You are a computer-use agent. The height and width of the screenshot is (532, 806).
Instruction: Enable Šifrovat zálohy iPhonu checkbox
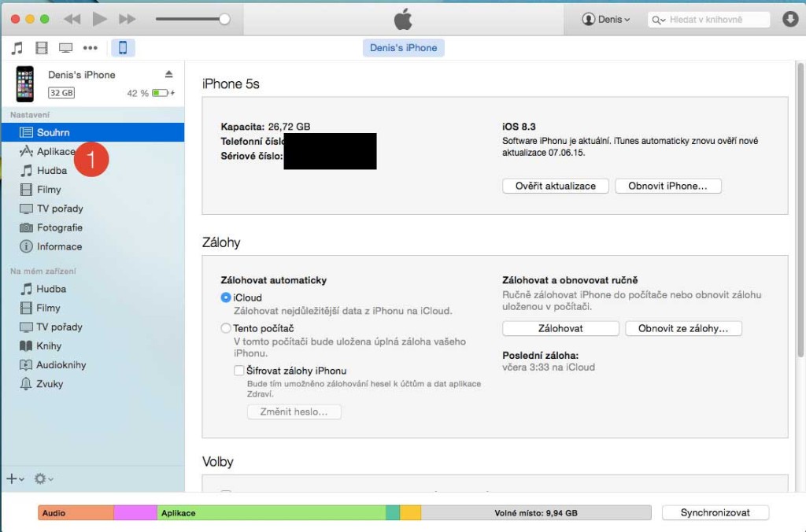coord(238,371)
